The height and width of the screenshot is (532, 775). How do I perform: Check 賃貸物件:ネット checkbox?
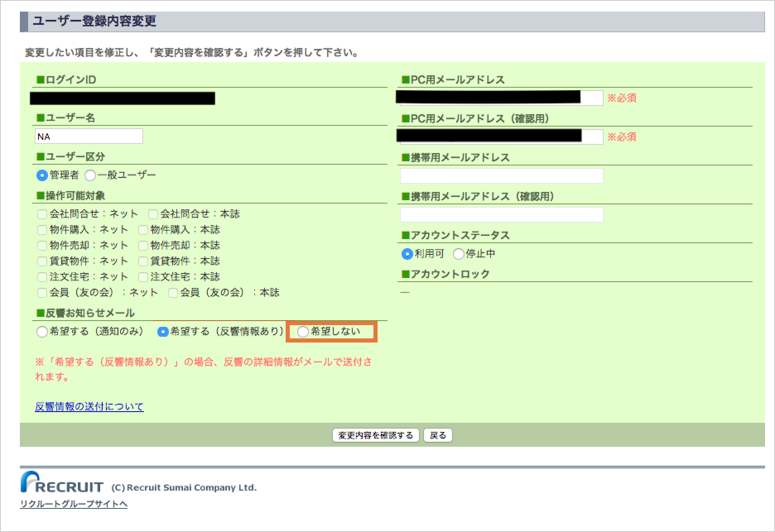(x=42, y=261)
